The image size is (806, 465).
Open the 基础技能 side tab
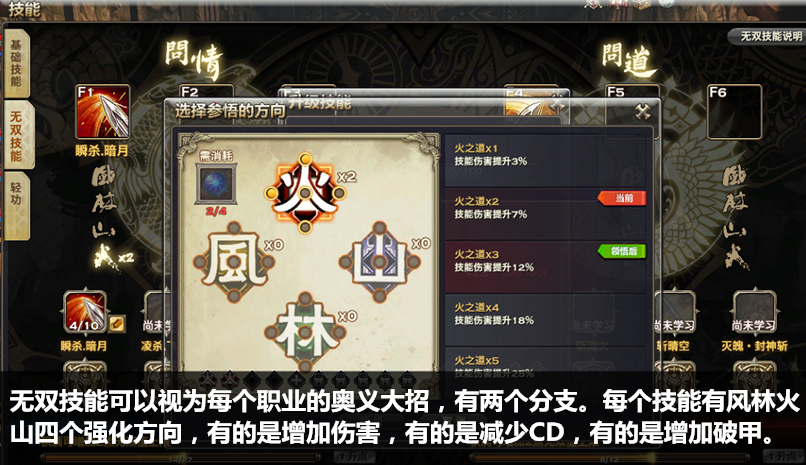click(16, 64)
